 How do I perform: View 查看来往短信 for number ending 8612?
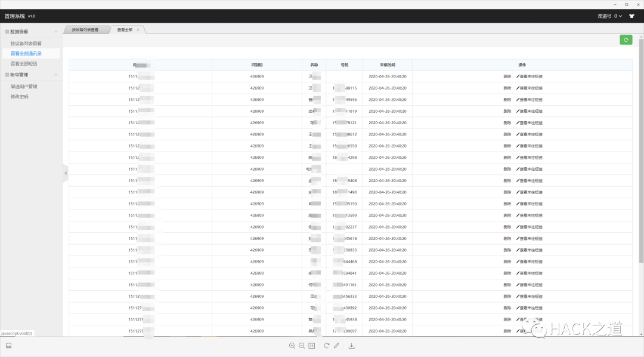tap(530, 134)
